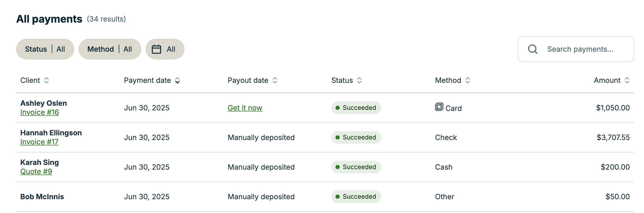Open the Method filter set to All
Image resolution: width=644 pixels, height=213 pixels.
110,49
